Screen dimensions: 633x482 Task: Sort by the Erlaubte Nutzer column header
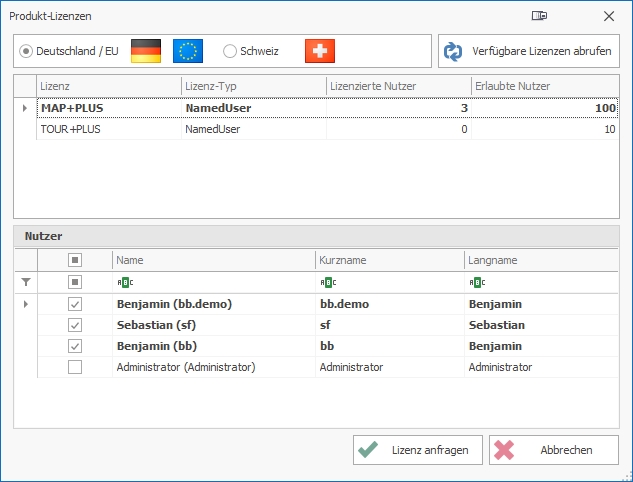pos(544,87)
